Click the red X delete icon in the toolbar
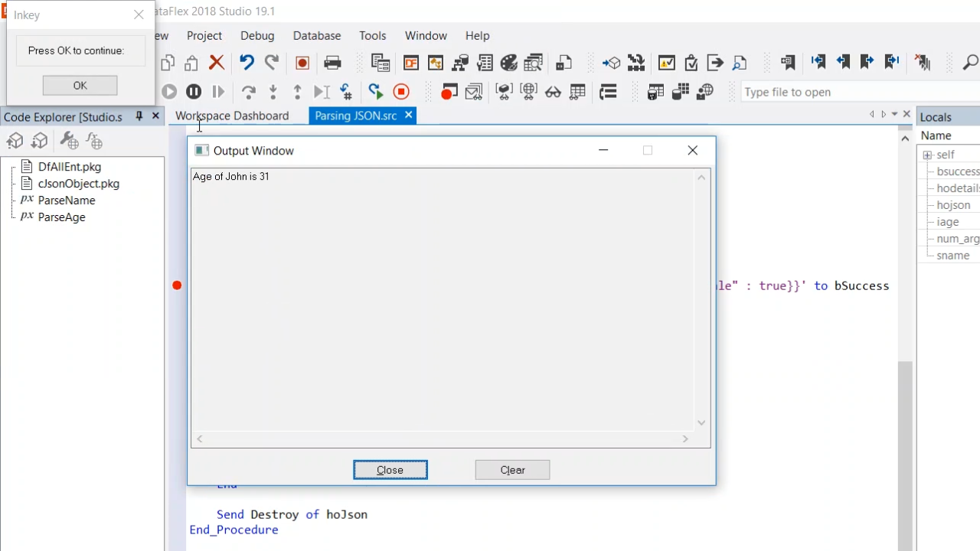 217,63
